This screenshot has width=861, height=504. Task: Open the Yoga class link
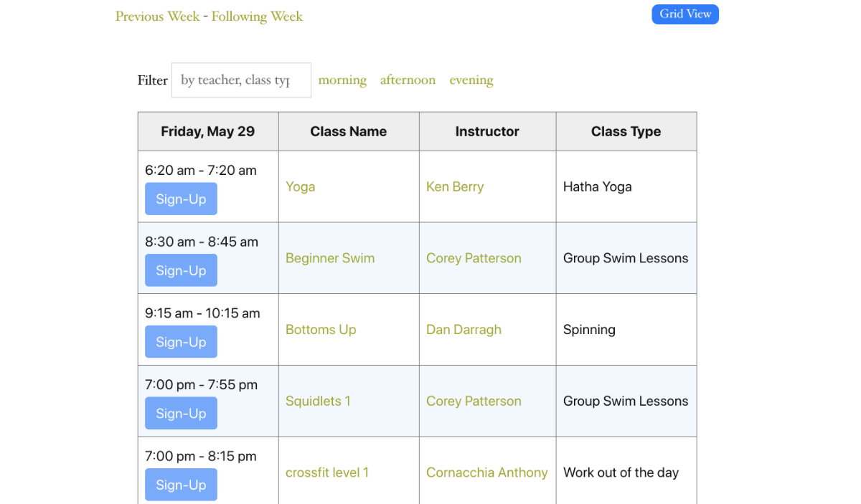pos(300,186)
